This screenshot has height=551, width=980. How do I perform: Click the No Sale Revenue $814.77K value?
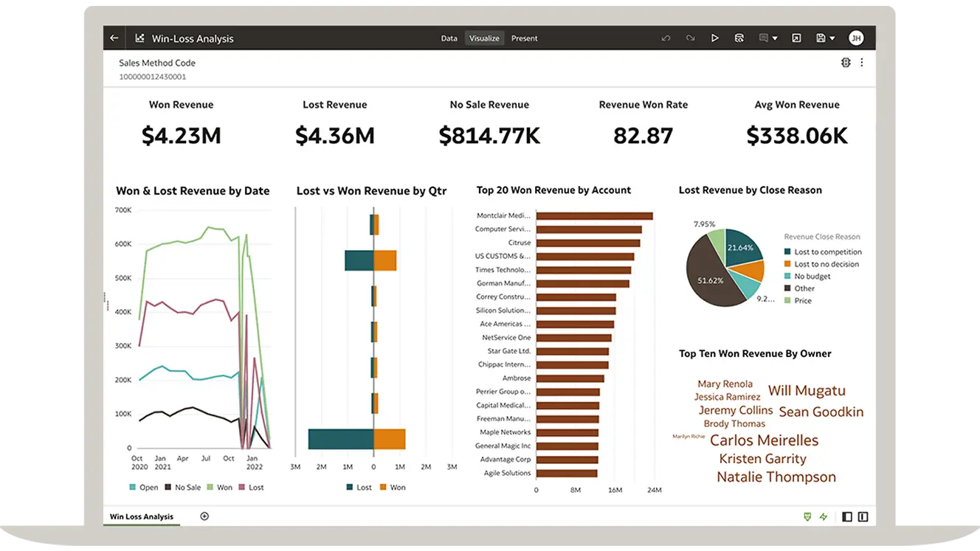(x=489, y=136)
